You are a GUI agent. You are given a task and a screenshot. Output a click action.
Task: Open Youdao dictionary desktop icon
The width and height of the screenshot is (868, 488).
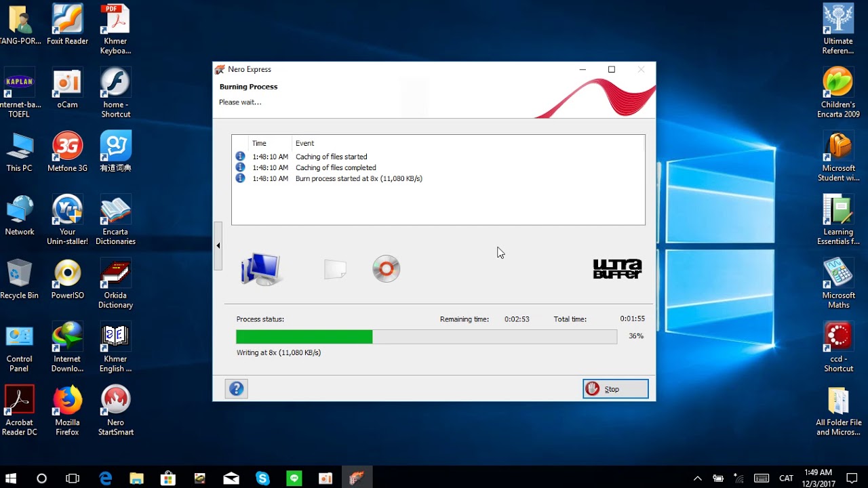(x=115, y=152)
